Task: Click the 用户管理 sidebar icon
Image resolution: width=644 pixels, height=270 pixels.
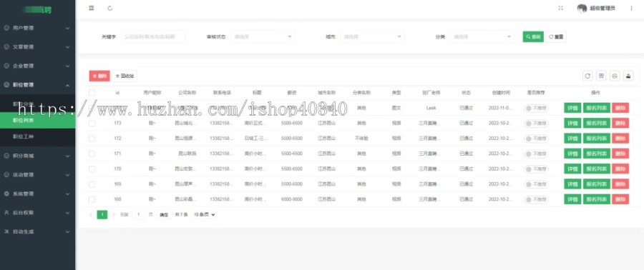Action: 6,28
